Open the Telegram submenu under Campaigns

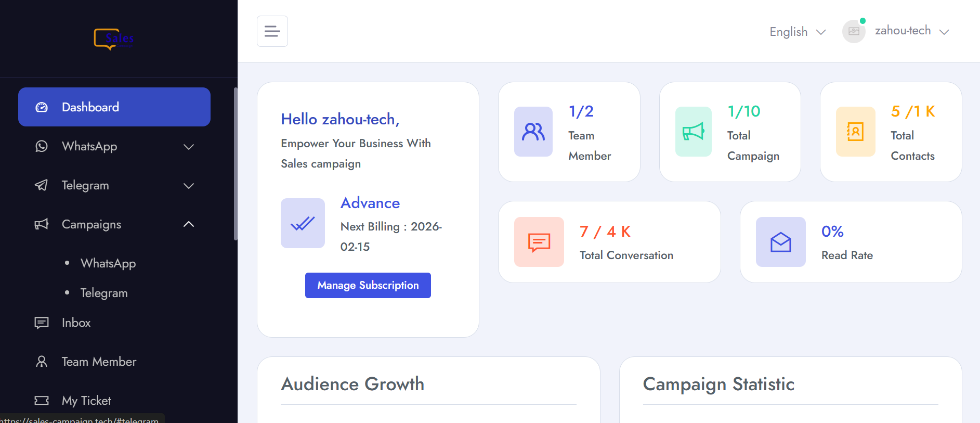coord(104,293)
